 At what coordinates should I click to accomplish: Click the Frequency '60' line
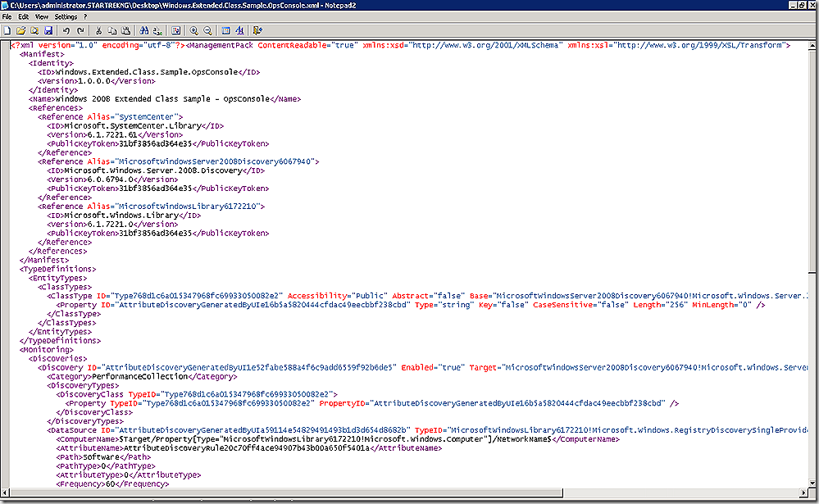point(112,484)
